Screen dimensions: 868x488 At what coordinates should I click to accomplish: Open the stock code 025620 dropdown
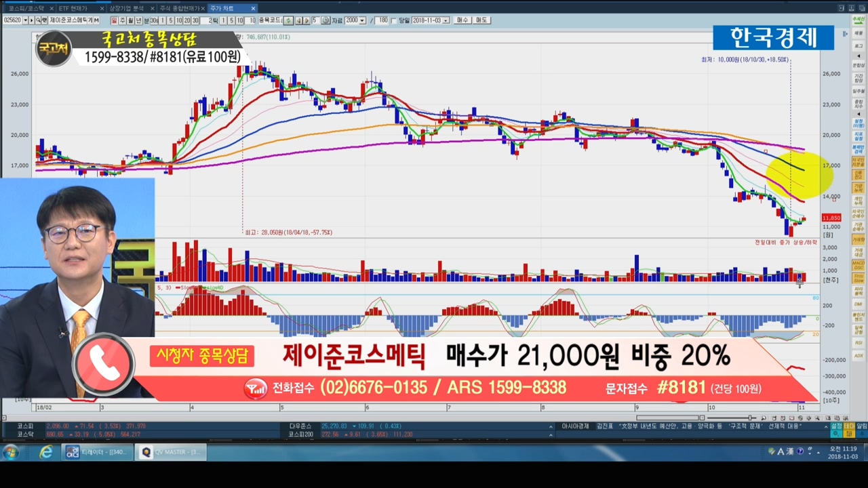coord(25,20)
